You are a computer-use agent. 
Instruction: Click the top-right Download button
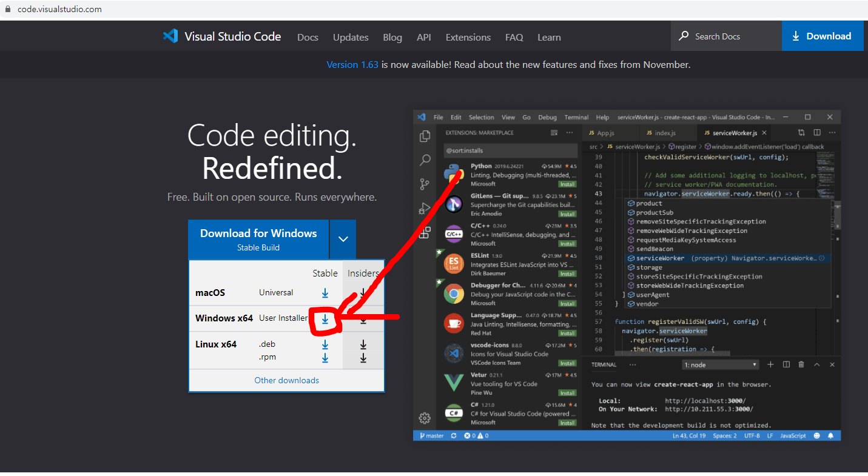[x=823, y=36]
